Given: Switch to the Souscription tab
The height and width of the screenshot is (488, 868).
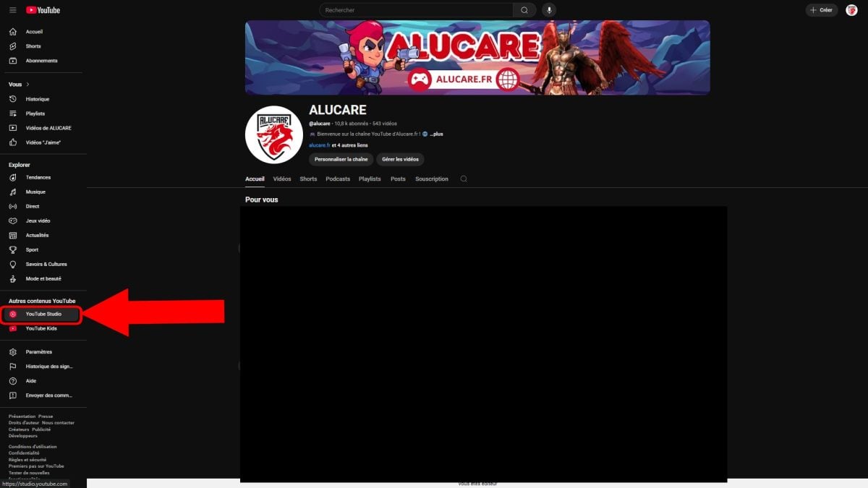Looking at the screenshot, I should click(432, 179).
